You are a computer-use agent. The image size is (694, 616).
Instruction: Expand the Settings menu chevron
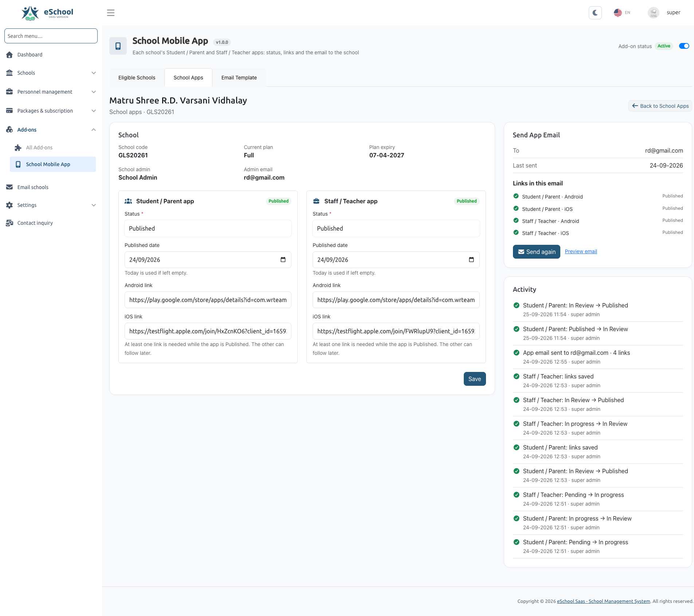[94, 205]
